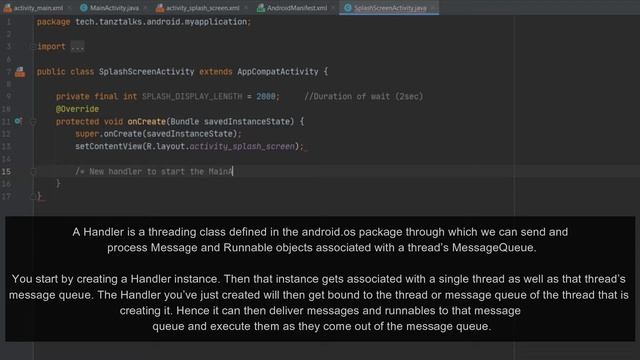Click the activity_splash_screen layout reference in code
Image resolution: width=640 pixels, height=360 pixels.
tap(242, 146)
